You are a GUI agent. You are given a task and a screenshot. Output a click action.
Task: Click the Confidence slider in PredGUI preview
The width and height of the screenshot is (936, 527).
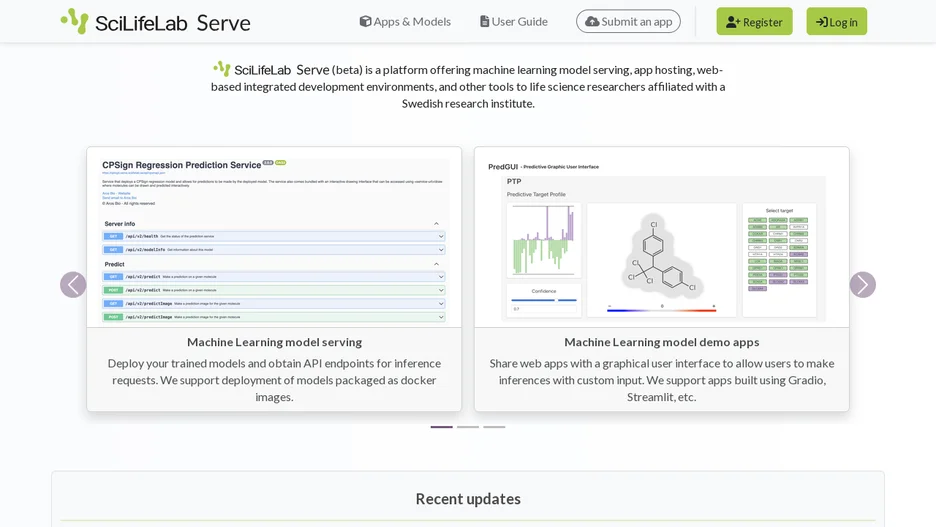pos(544,300)
